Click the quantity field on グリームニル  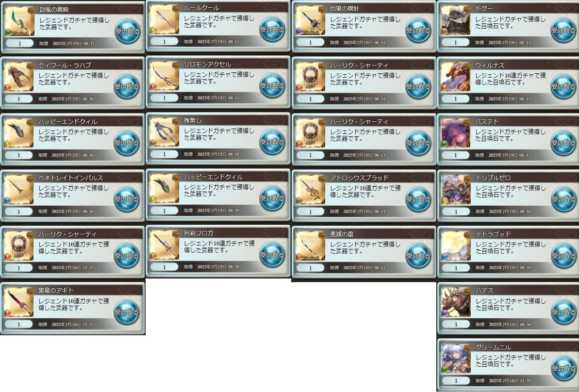(456, 380)
